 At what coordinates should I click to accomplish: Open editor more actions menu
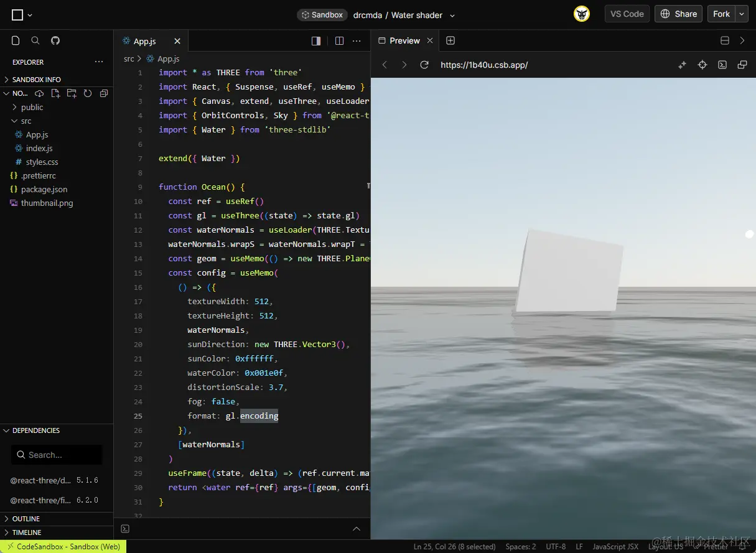pos(357,41)
